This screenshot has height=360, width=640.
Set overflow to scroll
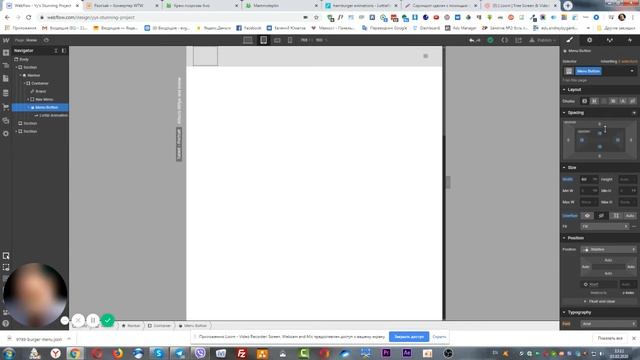pyautogui.click(x=616, y=216)
